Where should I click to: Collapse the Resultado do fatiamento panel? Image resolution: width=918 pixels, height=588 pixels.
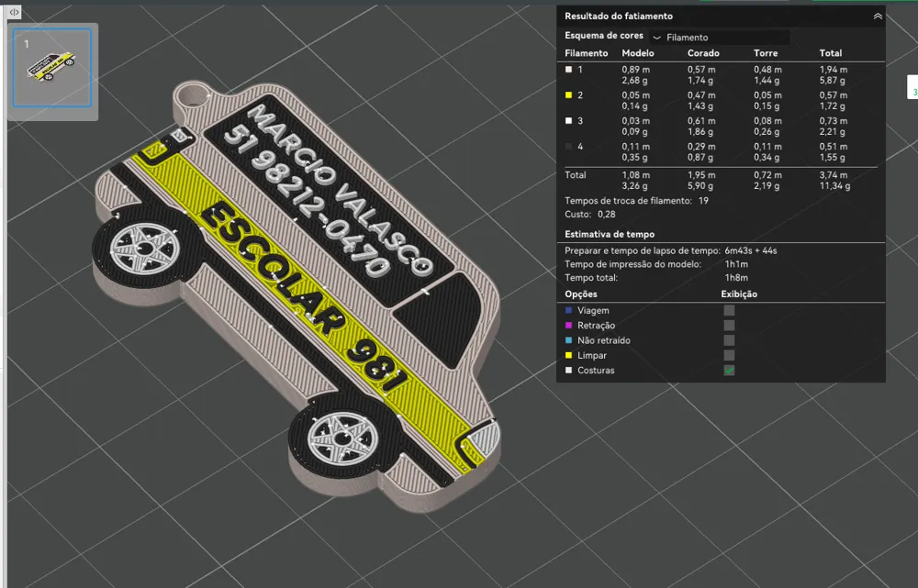[878, 17]
